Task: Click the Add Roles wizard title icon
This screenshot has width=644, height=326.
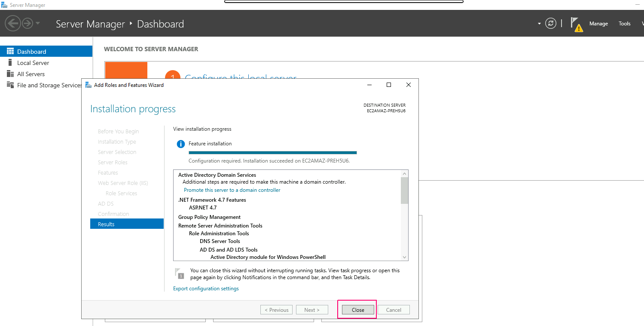Action: pyautogui.click(x=89, y=85)
